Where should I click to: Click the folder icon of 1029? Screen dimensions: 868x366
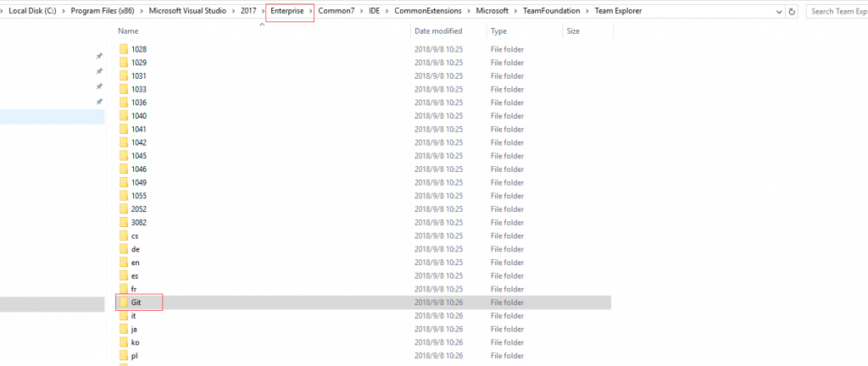pyautogui.click(x=124, y=63)
